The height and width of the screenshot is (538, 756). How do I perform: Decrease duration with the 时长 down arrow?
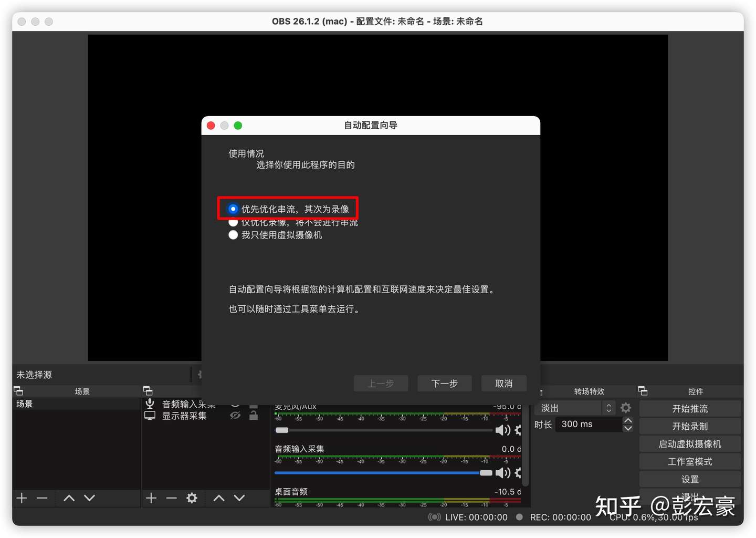pyautogui.click(x=628, y=428)
